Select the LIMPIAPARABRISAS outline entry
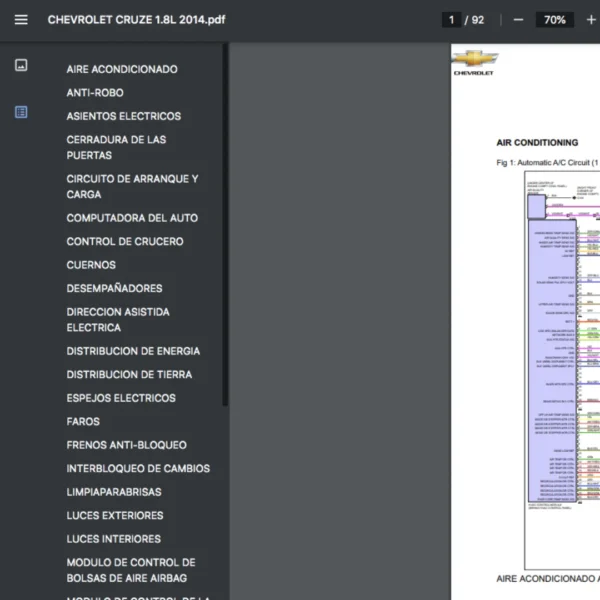600x600 pixels. click(114, 492)
